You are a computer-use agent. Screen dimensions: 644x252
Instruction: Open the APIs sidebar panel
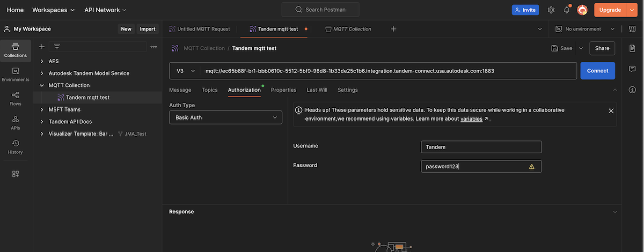(15, 122)
